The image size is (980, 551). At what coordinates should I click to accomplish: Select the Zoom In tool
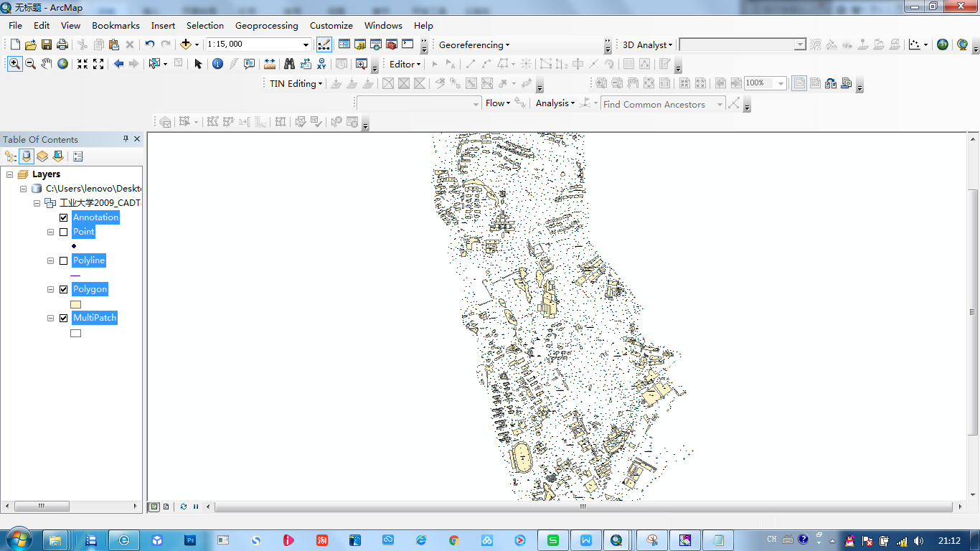14,64
